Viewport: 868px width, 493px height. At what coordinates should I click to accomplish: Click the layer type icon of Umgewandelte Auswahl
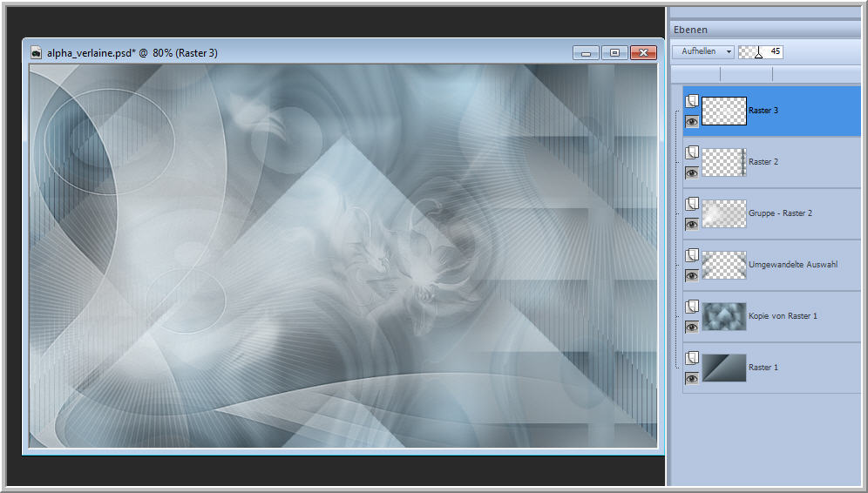pos(692,255)
